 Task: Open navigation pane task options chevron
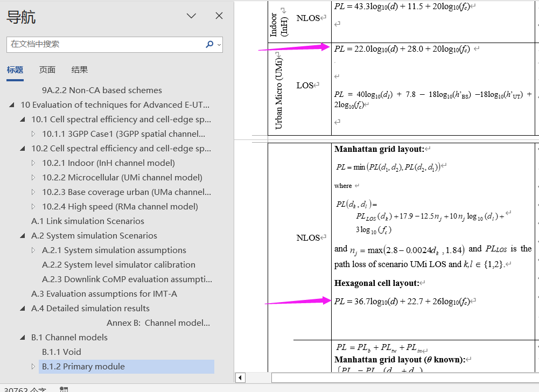[191, 16]
